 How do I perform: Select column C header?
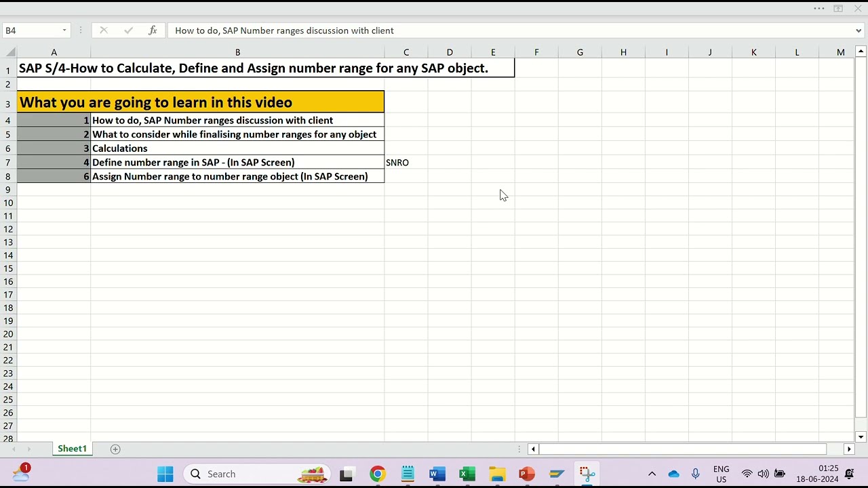point(406,52)
